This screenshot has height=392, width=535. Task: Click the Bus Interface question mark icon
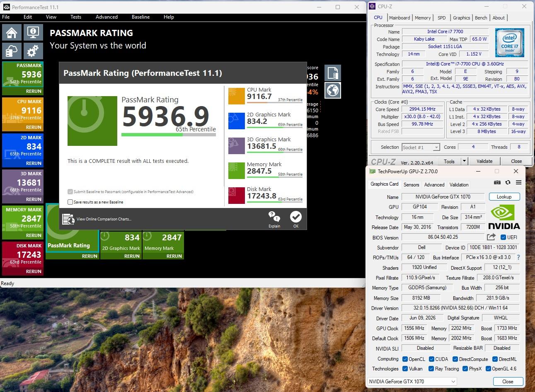click(x=518, y=257)
